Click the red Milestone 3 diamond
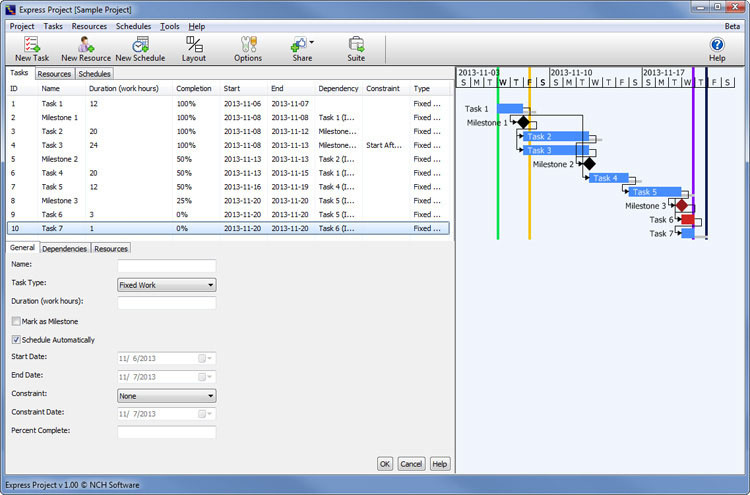750x495 pixels. (682, 206)
